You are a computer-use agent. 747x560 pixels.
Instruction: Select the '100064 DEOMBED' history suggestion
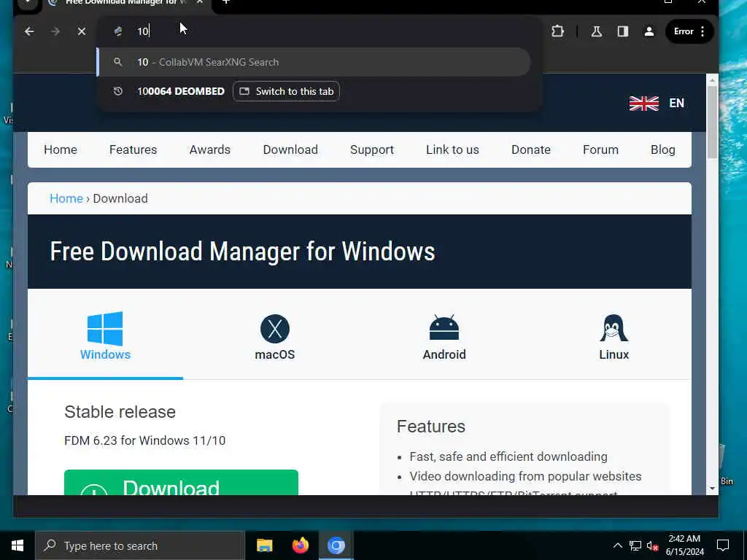[x=181, y=91]
